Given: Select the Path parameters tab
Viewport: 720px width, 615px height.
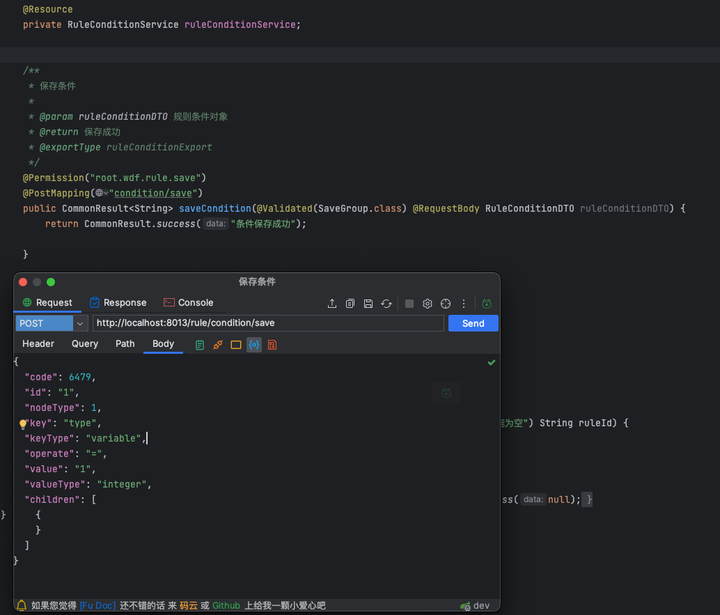Looking at the screenshot, I should [125, 344].
